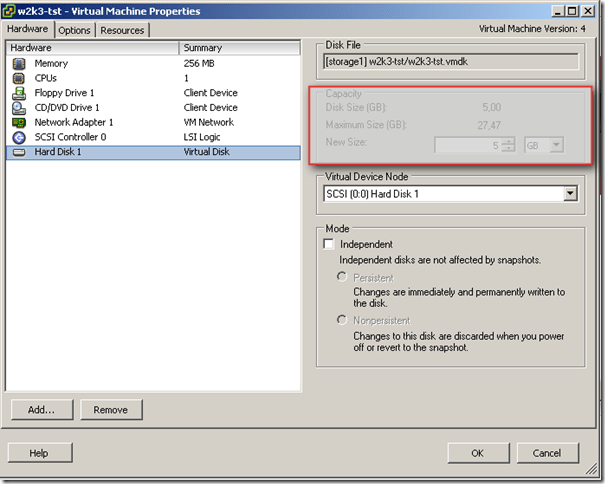Select the SCSI Controller 0 icon

(x=19, y=137)
